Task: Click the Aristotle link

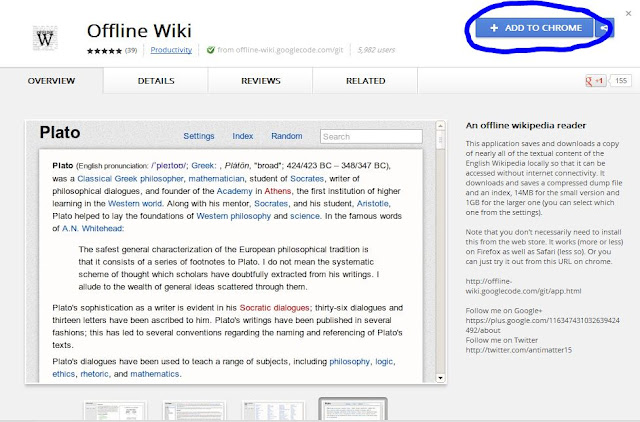Action: tap(373, 203)
